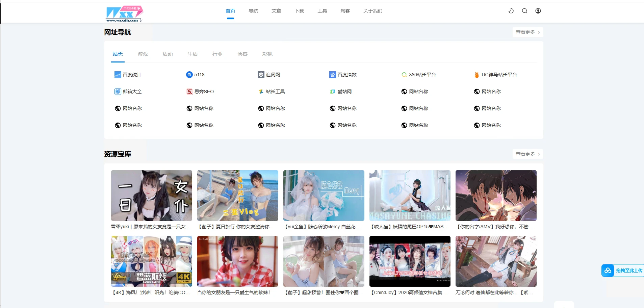
Task: Click the user account icon
Action: (x=538, y=11)
